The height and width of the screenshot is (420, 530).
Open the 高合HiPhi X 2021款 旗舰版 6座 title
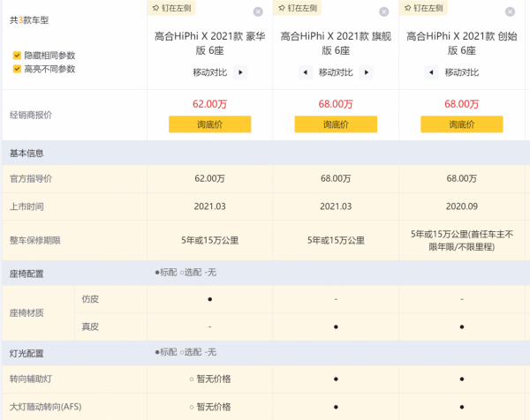click(x=336, y=43)
